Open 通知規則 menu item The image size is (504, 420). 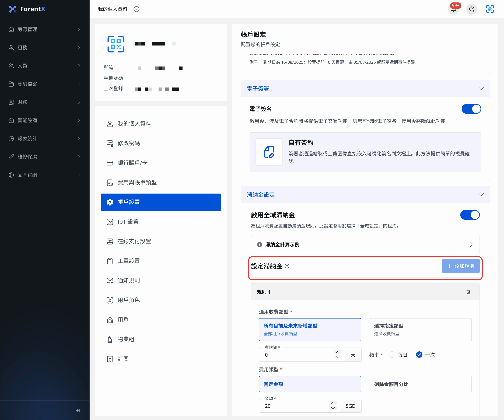click(x=161, y=281)
